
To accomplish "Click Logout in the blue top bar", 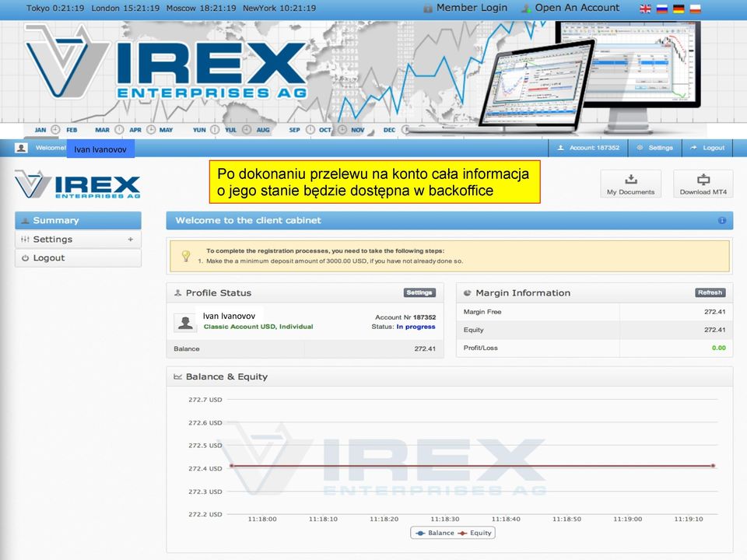I will click(x=708, y=148).
